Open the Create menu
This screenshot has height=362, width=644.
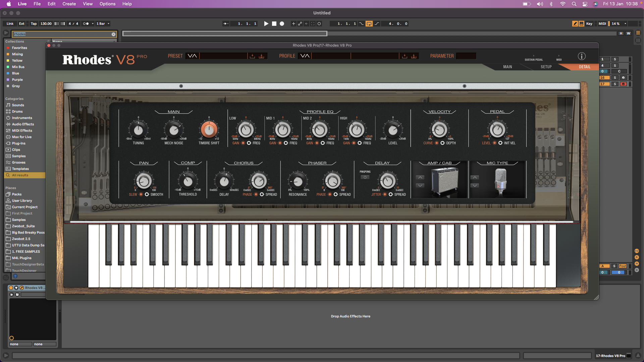(x=69, y=4)
